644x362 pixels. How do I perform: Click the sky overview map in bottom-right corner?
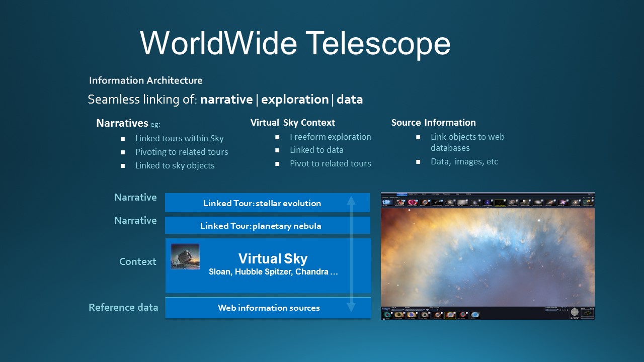point(587,313)
